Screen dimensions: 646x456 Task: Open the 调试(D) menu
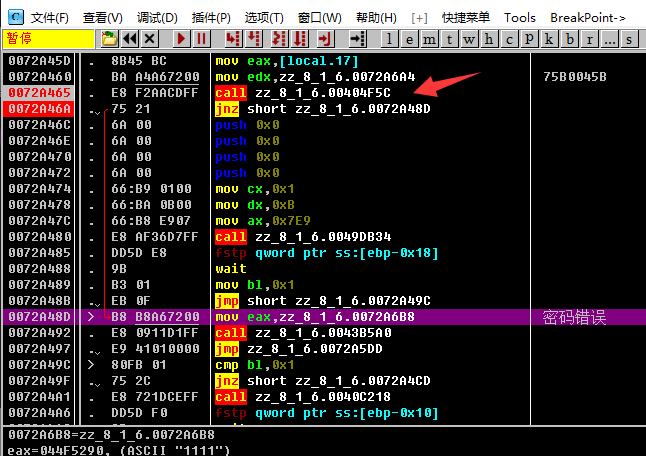[157, 18]
